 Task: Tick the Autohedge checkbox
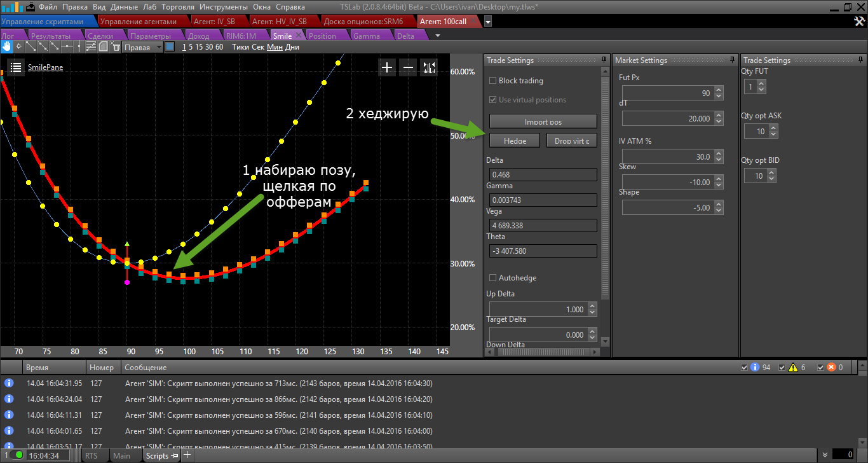click(x=492, y=278)
